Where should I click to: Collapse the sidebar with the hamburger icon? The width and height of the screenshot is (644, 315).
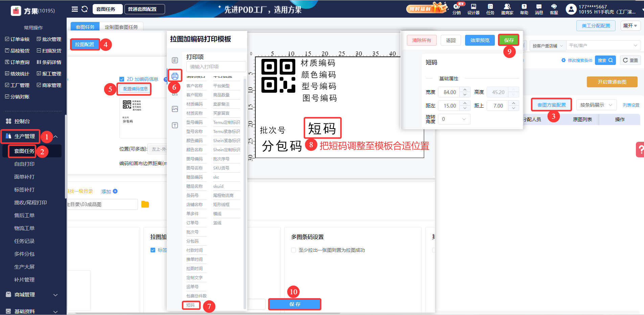tap(75, 9)
